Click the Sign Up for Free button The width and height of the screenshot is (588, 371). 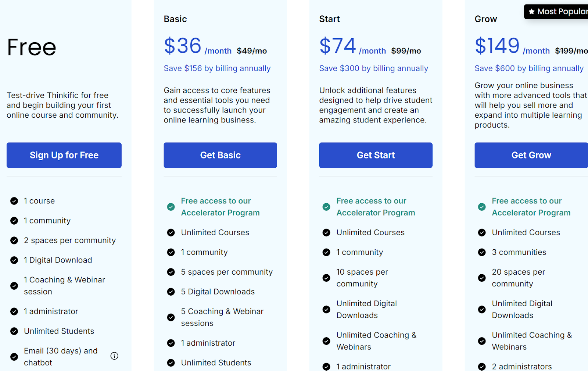point(64,155)
